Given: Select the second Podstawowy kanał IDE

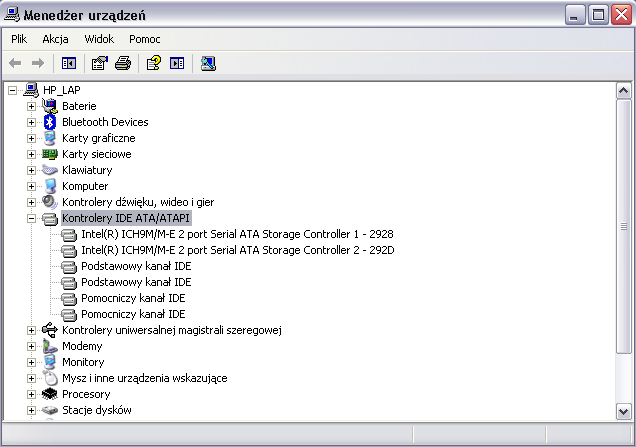Looking at the screenshot, I should coord(136,282).
